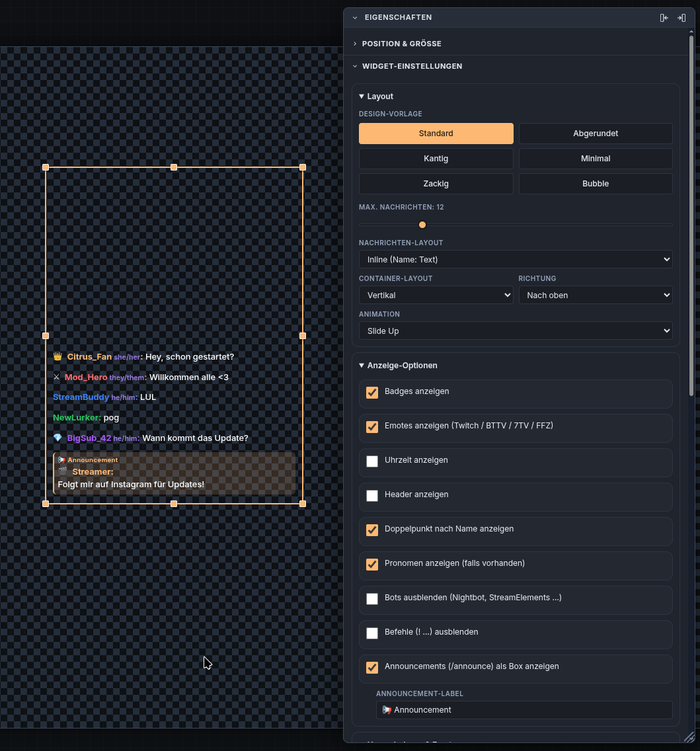Click the NewLurker username in chat

77,418
